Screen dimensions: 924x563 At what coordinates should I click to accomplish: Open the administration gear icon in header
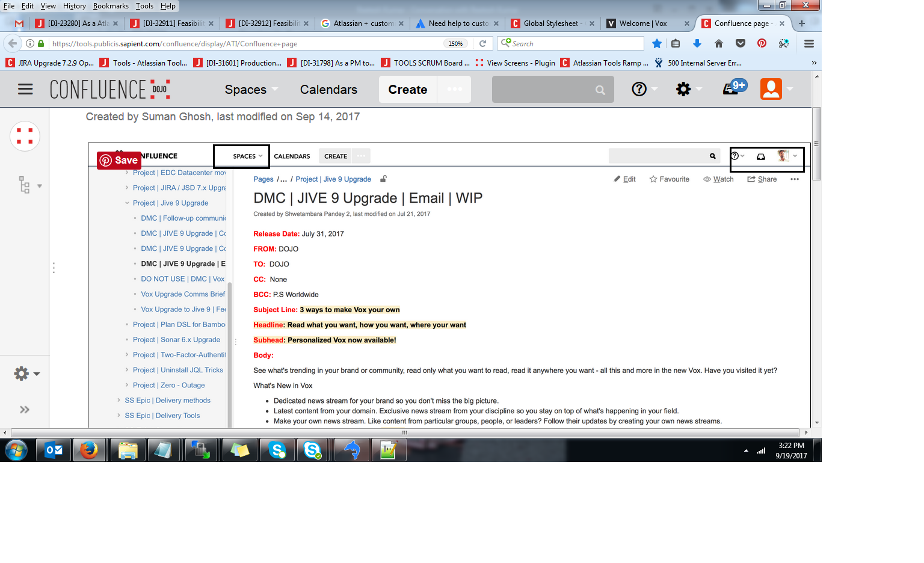[x=683, y=89]
